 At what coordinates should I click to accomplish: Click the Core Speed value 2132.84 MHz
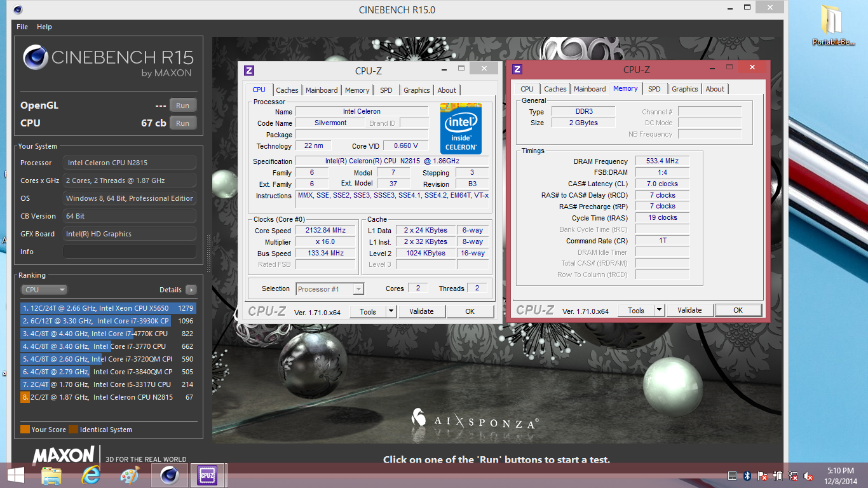(326, 231)
